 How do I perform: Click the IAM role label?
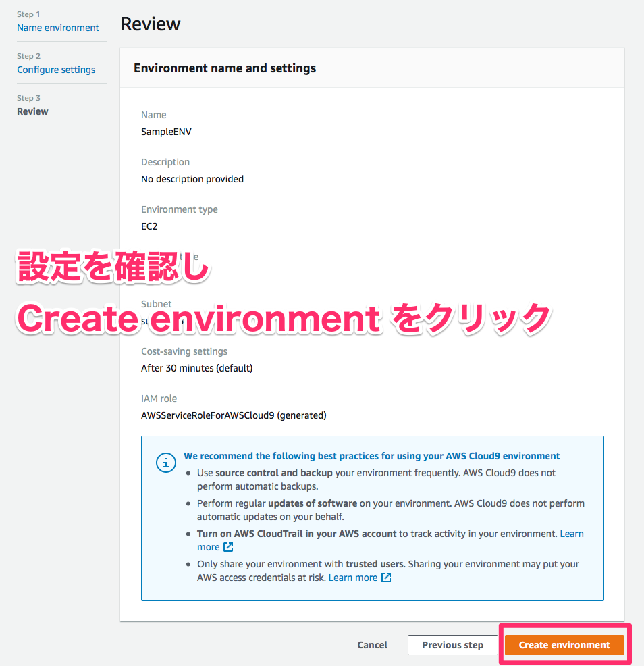[x=159, y=399]
